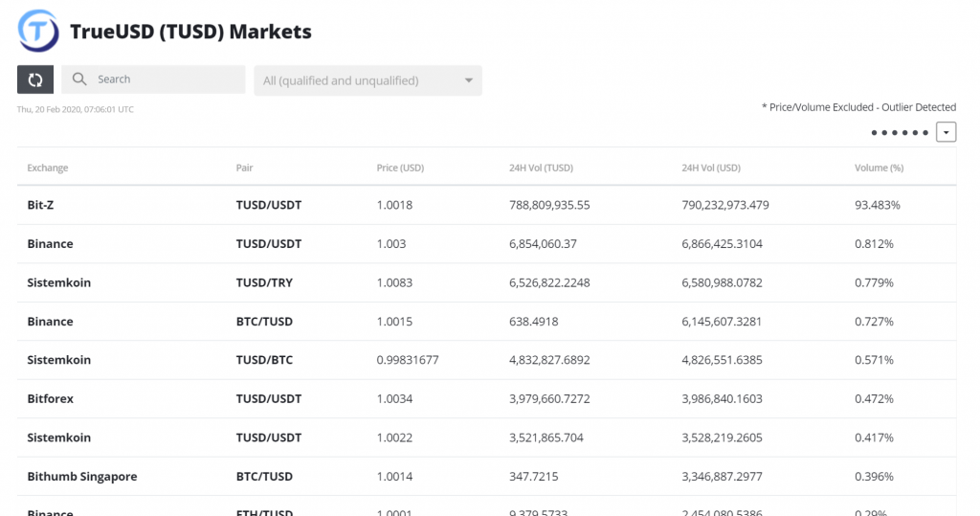Open TUSD/USDT pair in 0.417% row
This screenshot has height=516, width=980.
coord(269,437)
